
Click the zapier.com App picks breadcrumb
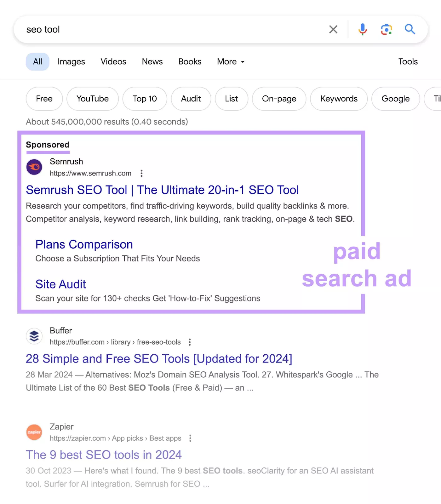(x=116, y=438)
